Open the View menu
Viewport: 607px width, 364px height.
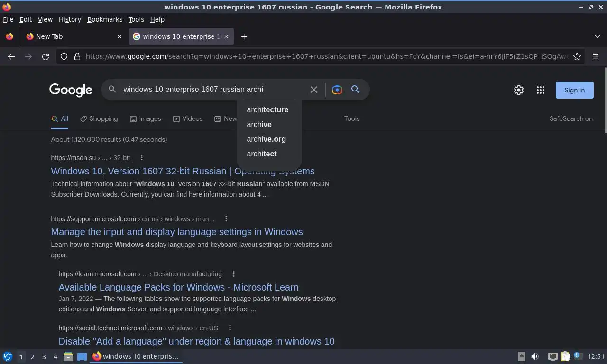pyautogui.click(x=45, y=19)
